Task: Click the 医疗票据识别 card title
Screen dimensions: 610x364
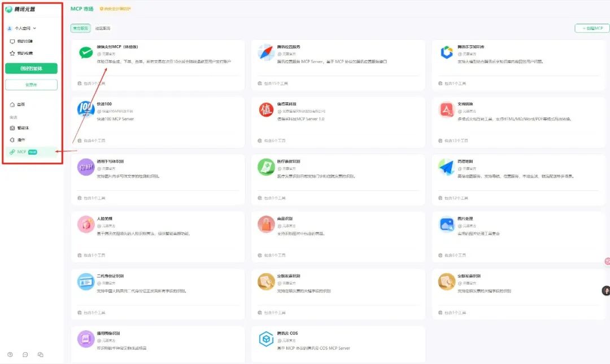Action: coord(289,161)
